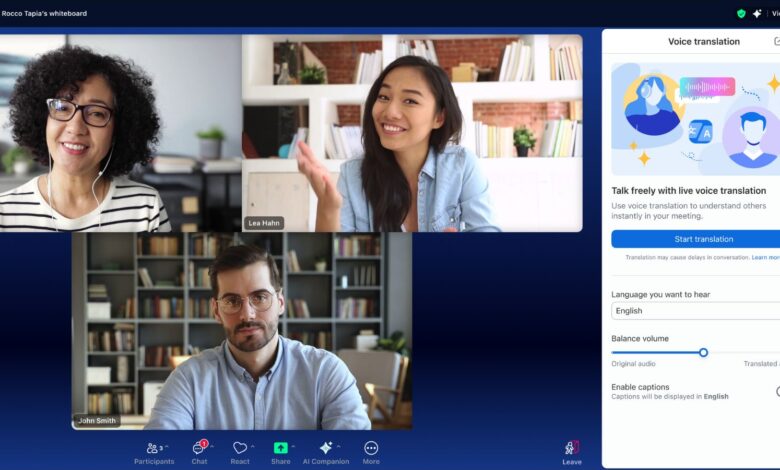
Task: Click the Start translation button
Action: [695, 239]
